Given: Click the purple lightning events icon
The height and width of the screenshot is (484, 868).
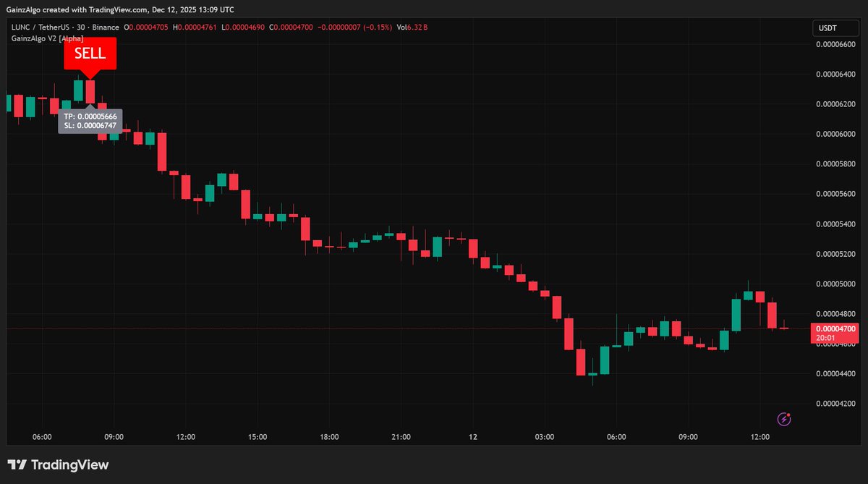Looking at the screenshot, I should pos(783,419).
